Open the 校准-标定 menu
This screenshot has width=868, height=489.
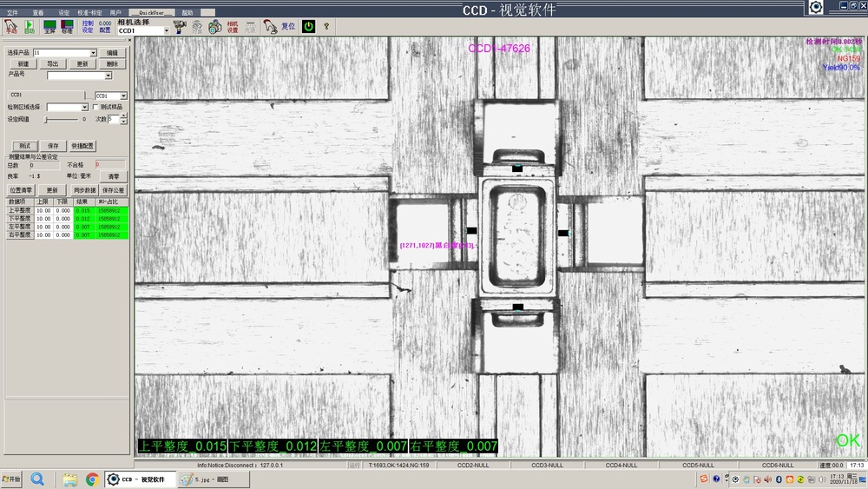(x=89, y=13)
